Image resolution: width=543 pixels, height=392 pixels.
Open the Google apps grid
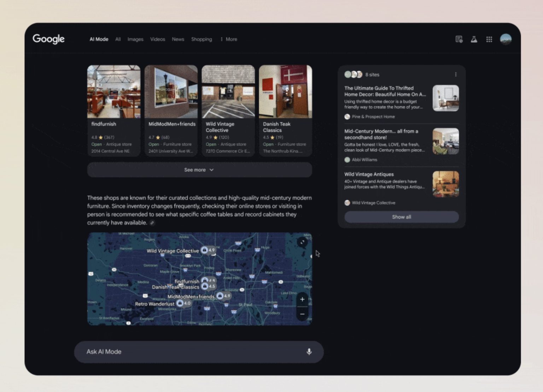click(x=489, y=39)
